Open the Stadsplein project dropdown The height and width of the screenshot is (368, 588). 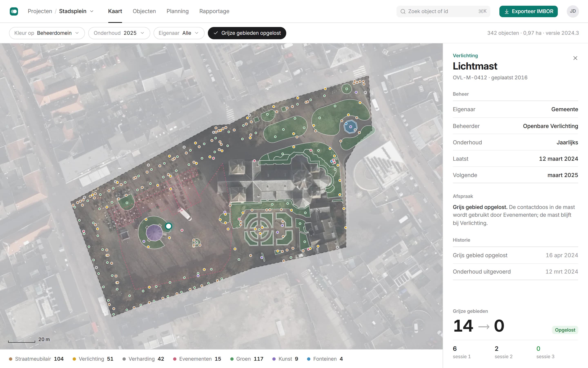pyautogui.click(x=76, y=11)
